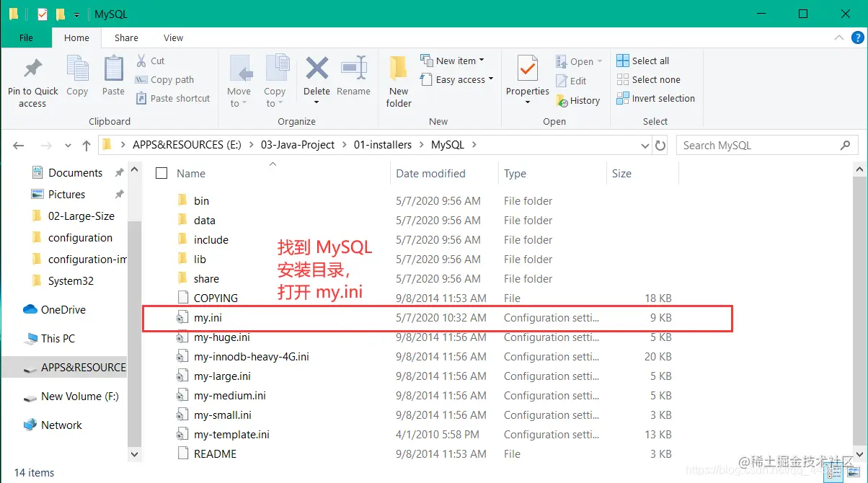Viewport: 868px width, 483px height.
Task: Select System32 folder in navigation pane
Action: click(x=71, y=281)
